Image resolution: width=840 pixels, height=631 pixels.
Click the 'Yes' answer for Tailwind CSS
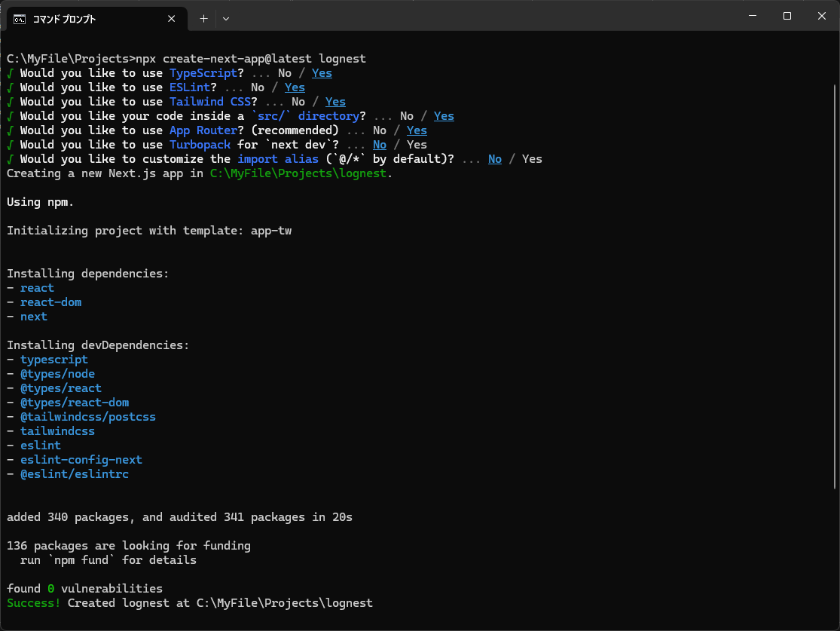tap(335, 102)
